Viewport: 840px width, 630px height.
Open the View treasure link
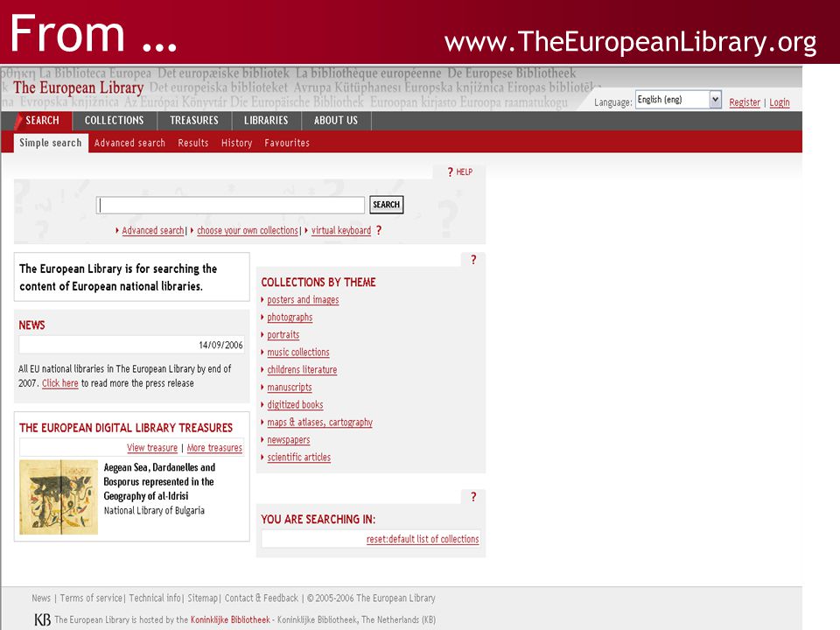point(152,448)
